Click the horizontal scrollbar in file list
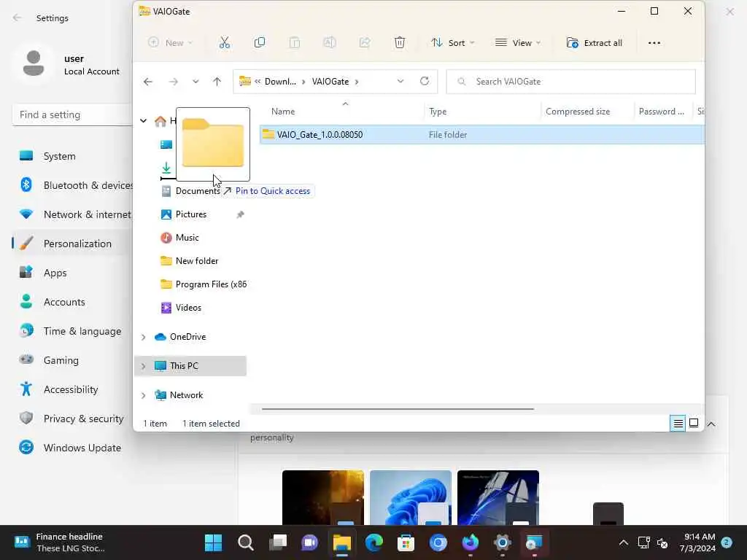Viewport: 747px width, 560px height. pos(398,408)
